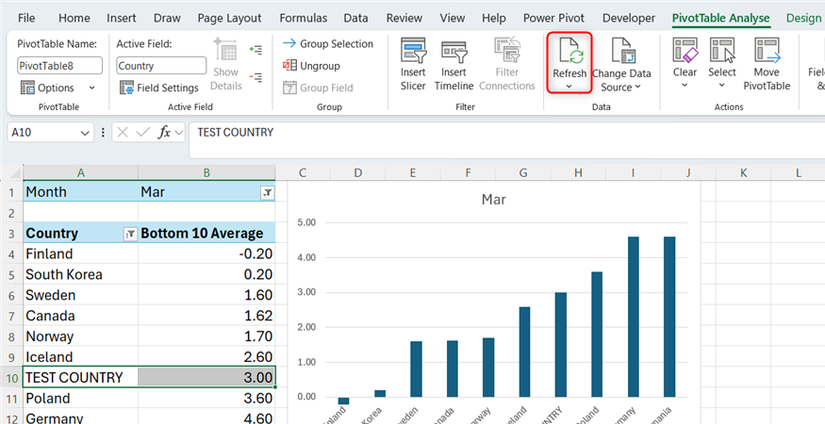Click the Insert Timeline icon
825x424 pixels.
[x=454, y=51]
